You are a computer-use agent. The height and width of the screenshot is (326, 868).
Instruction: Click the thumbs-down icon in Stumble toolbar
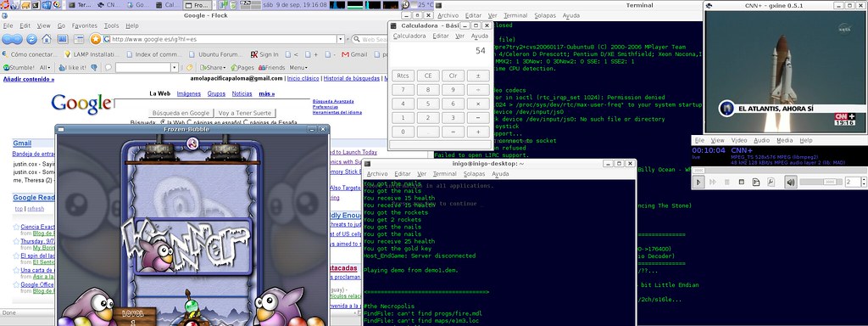point(94,68)
